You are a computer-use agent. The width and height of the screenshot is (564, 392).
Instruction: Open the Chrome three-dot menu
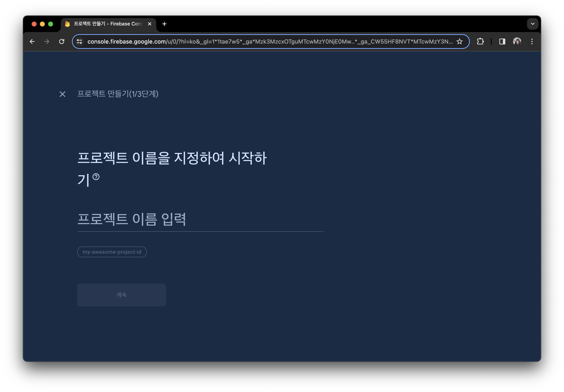pos(532,42)
